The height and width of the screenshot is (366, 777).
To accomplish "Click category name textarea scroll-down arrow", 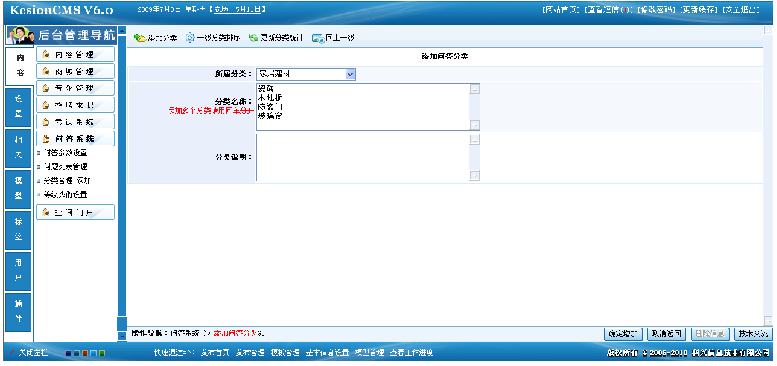I will click(x=475, y=125).
